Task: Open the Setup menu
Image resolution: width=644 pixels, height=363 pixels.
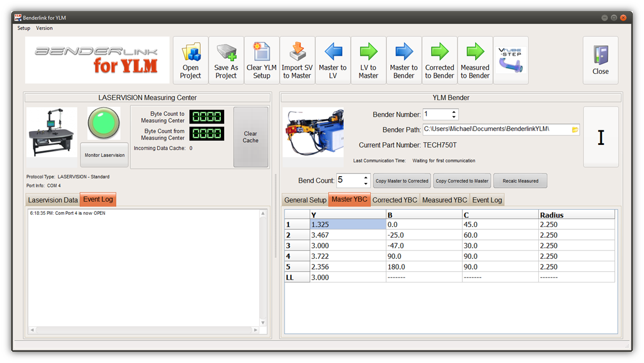Action: pos(23,28)
